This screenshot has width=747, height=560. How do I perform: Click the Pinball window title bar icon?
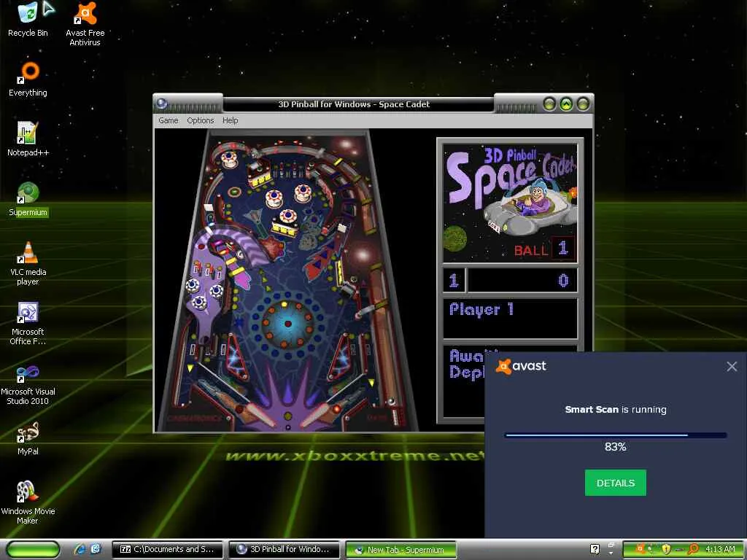(161, 104)
